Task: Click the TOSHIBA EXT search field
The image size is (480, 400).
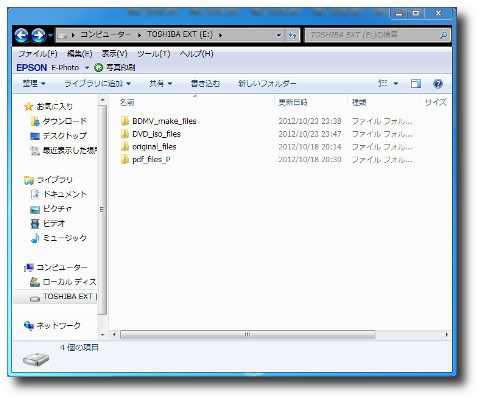Action: [378, 35]
